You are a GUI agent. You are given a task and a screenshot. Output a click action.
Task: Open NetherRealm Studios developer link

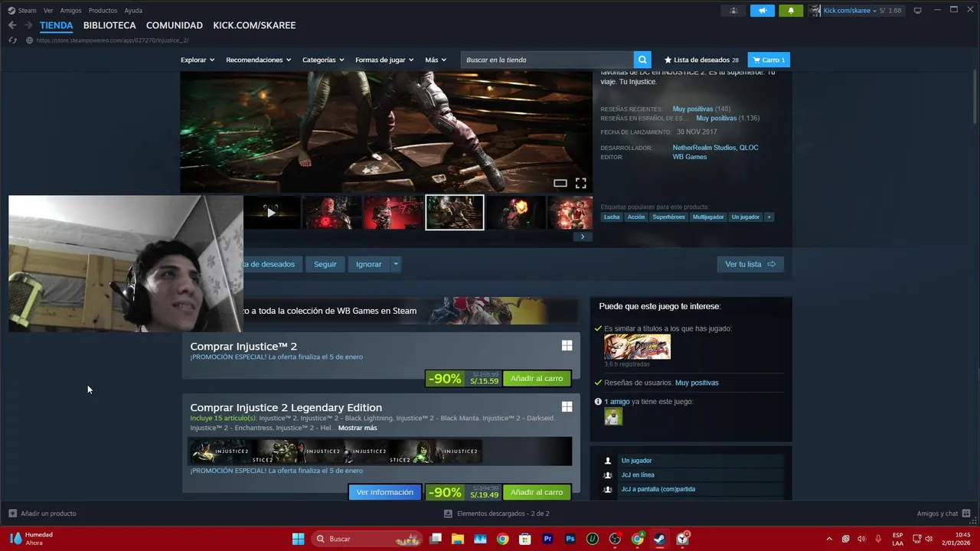(x=704, y=148)
